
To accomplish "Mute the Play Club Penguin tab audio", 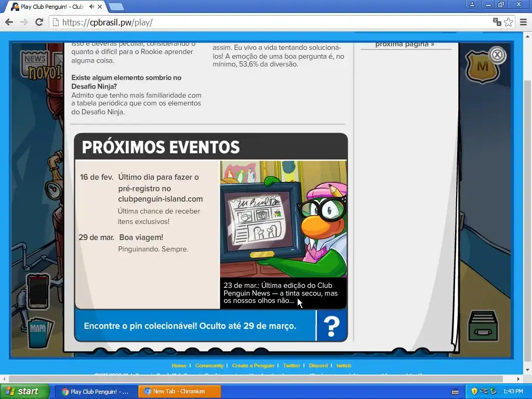I will (x=91, y=7).
